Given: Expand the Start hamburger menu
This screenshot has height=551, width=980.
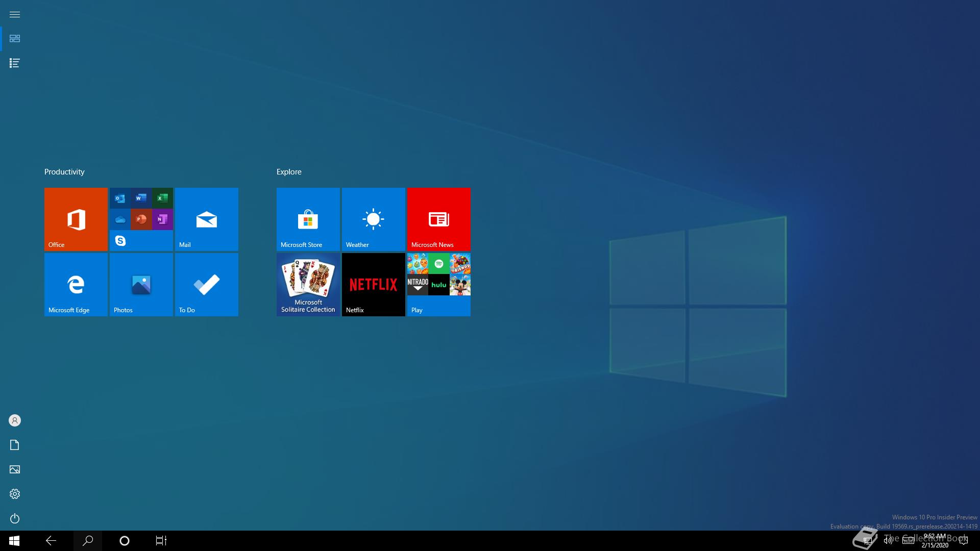Looking at the screenshot, I should coord(15,14).
